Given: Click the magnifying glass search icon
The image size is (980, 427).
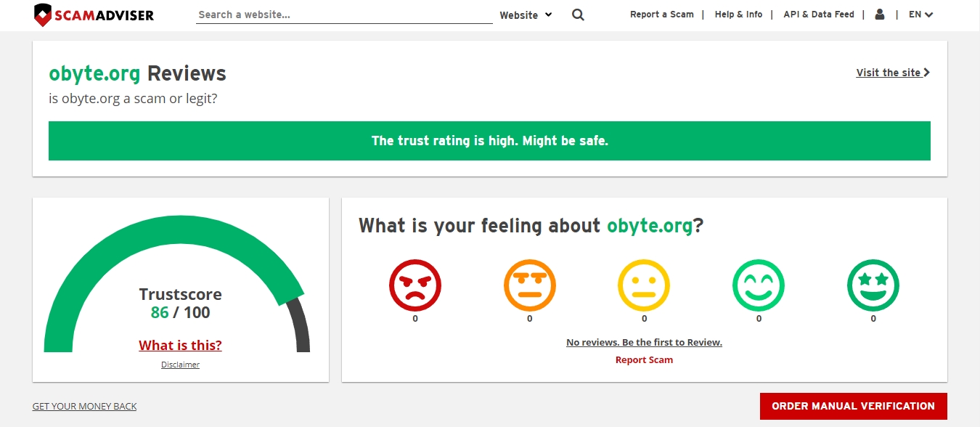Looking at the screenshot, I should click(578, 15).
